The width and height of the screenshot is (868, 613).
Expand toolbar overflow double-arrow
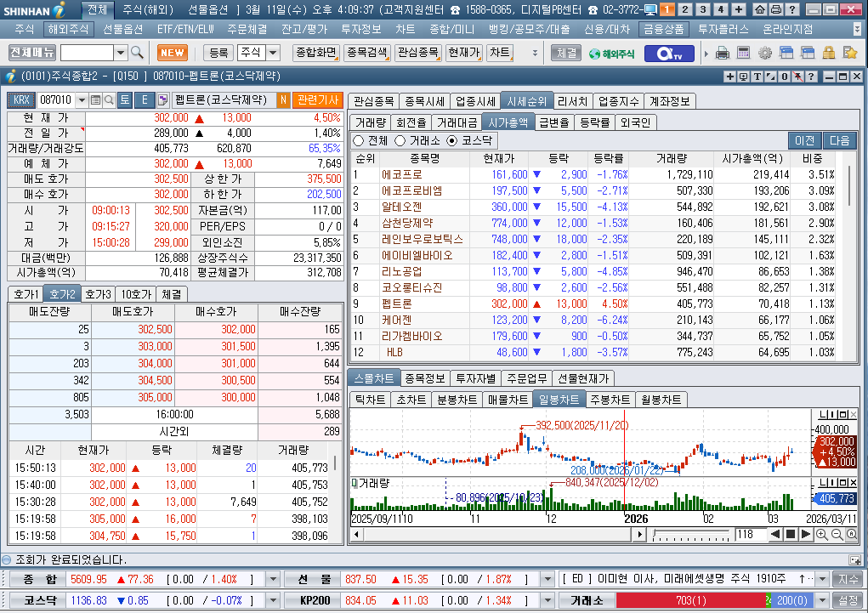click(x=535, y=54)
